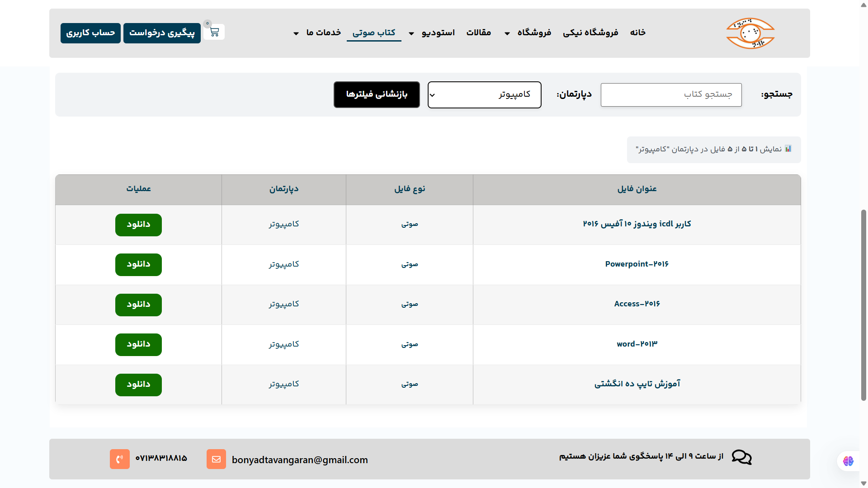This screenshot has width=868, height=488.
Task: Click دپارتمان table column header
Action: (284, 189)
